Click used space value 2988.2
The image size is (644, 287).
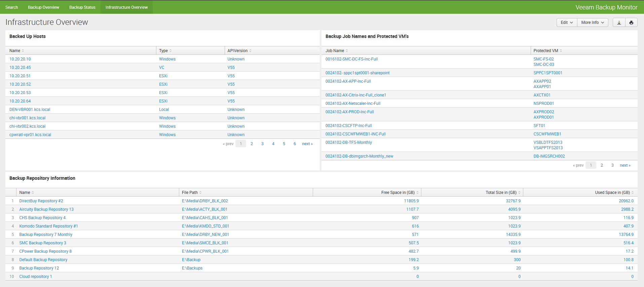click(x=627, y=209)
